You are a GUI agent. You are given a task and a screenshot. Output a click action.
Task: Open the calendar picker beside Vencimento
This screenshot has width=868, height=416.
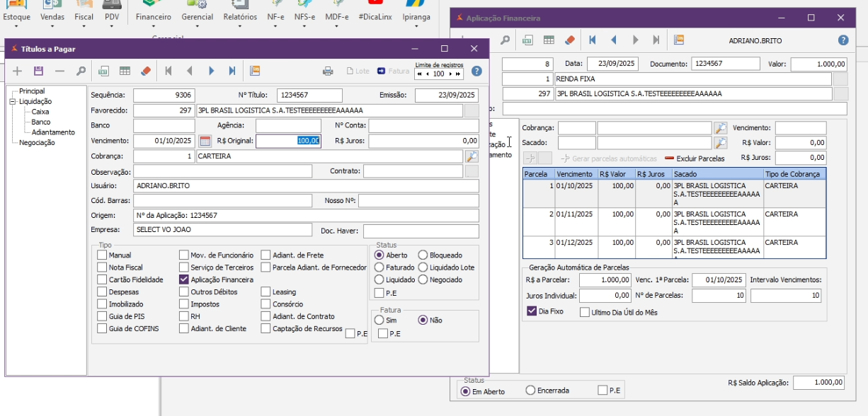(205, 141)
